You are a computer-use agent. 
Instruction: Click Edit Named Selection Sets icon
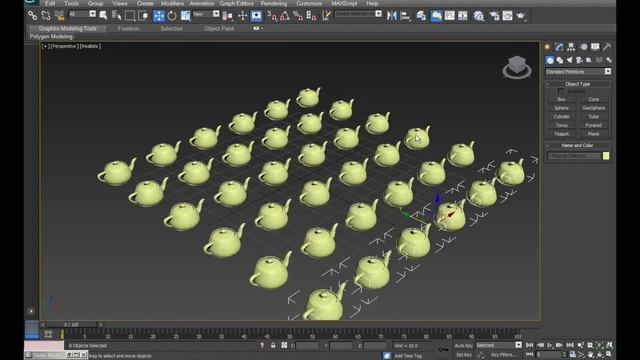point(326,16)
